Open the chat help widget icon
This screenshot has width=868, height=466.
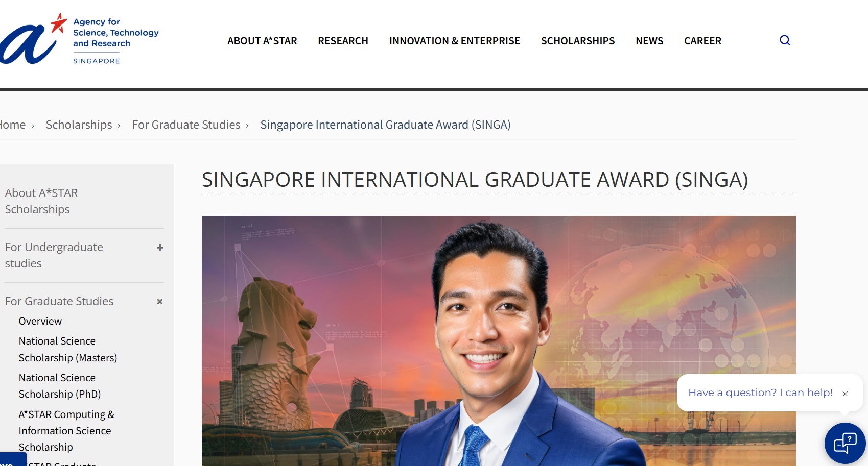coord(845,443)
